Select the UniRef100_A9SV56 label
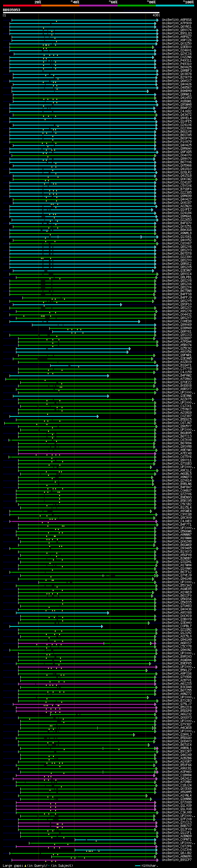This screenshot has width=197, height=868. coord(176,352)
